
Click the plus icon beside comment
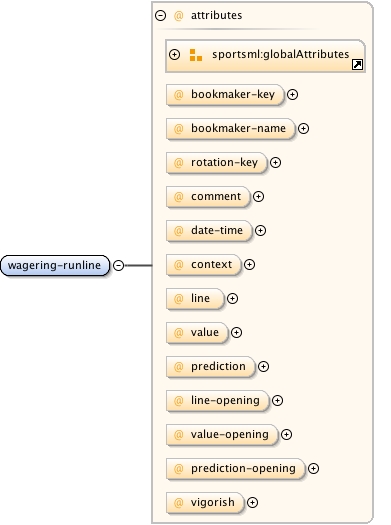(258, 197)
